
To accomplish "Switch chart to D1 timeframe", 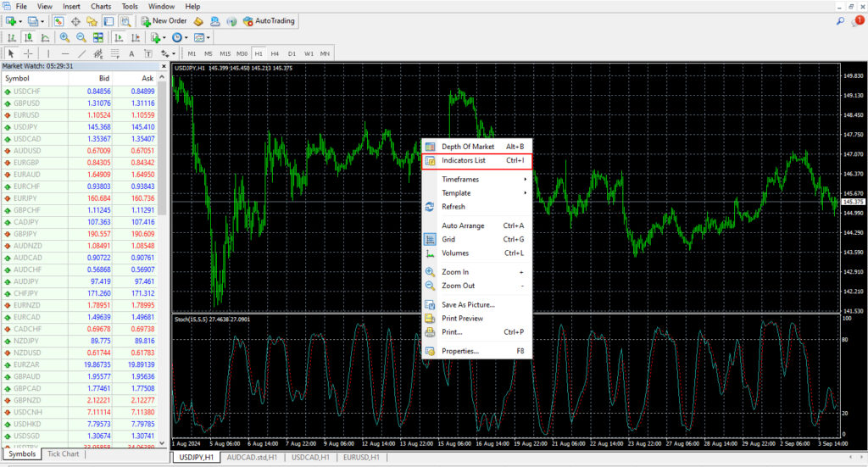I will (x=292, y=53).
